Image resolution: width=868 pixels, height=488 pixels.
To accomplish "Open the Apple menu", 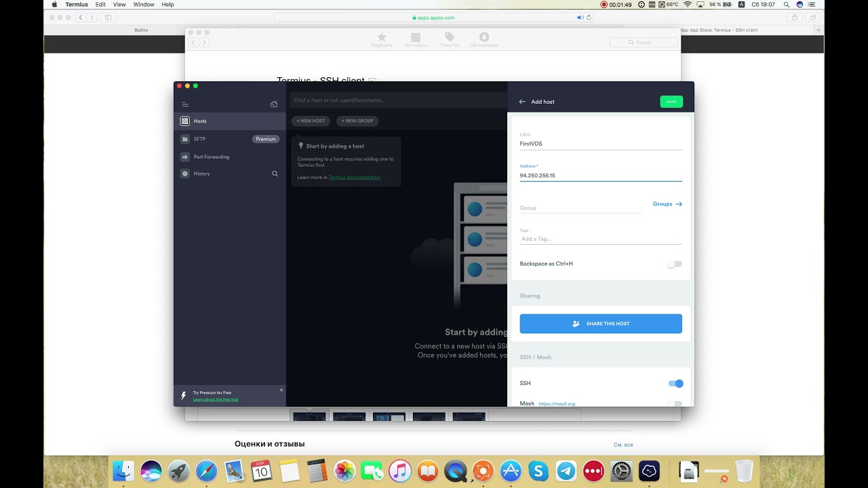I will click(x=54, y=5).
